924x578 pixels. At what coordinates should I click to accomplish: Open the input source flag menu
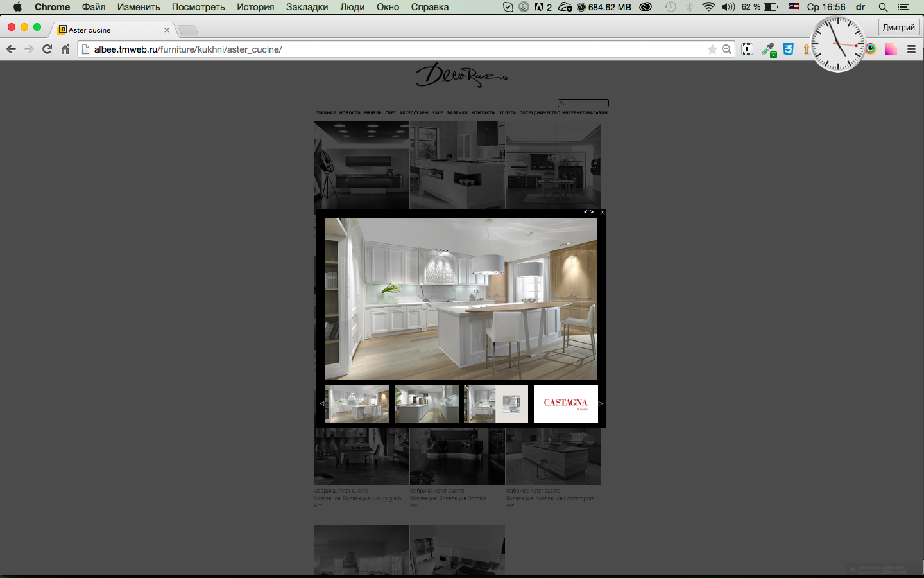click(794, 7)
